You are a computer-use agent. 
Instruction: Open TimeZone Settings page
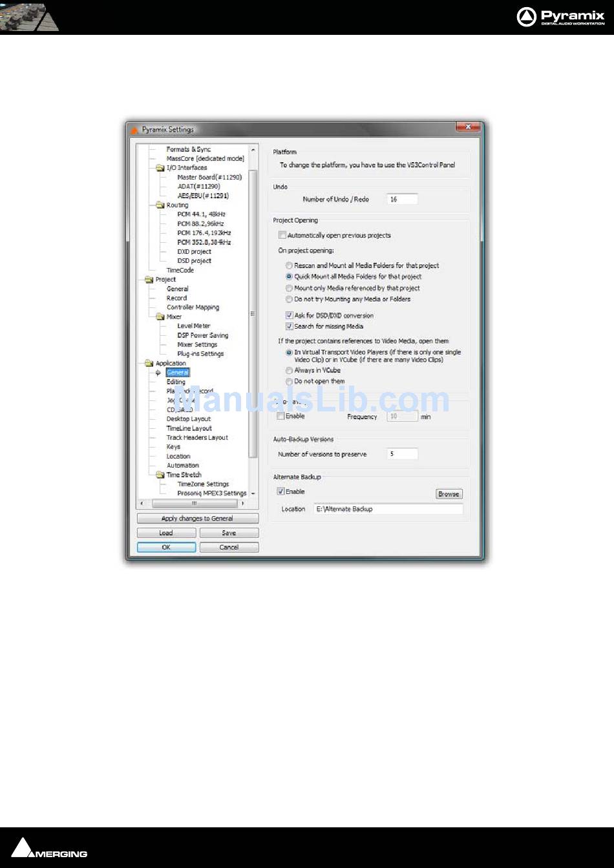(203, 484)
